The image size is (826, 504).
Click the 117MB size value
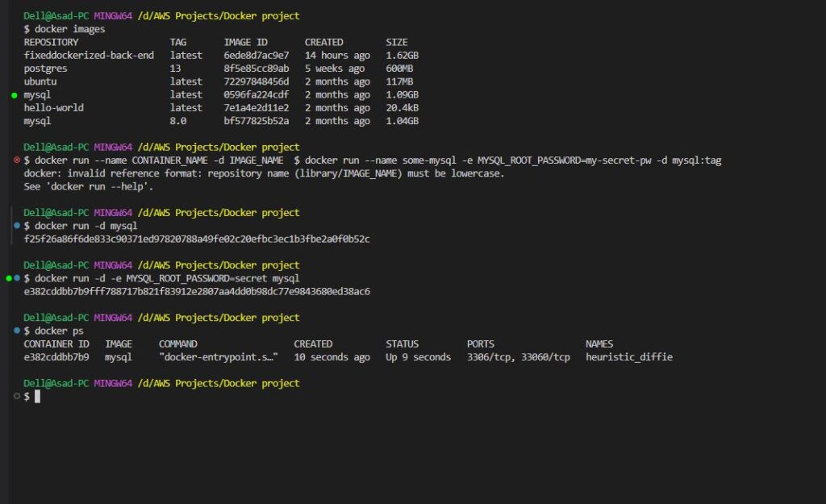click(399, 81)
